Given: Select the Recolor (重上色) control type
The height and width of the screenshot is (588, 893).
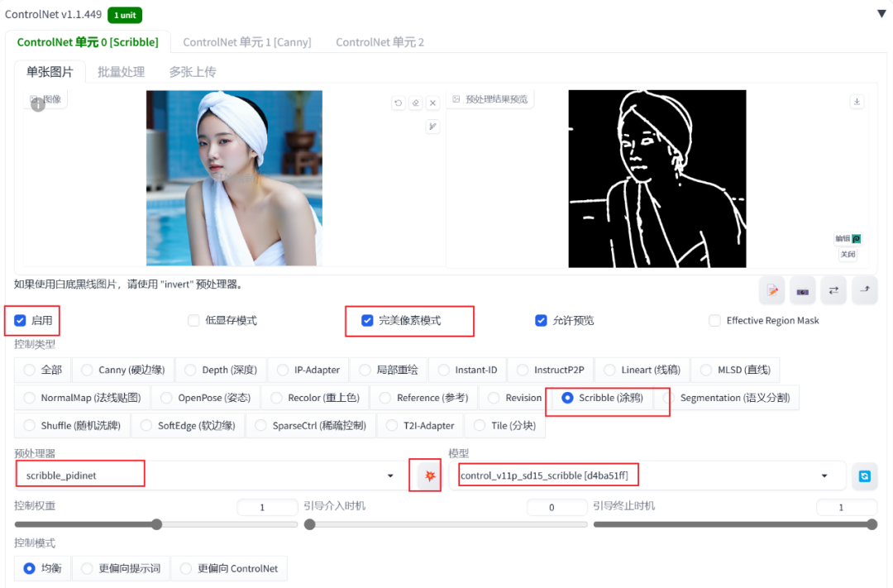Looking at the screenshot, I should coord(316,398).
